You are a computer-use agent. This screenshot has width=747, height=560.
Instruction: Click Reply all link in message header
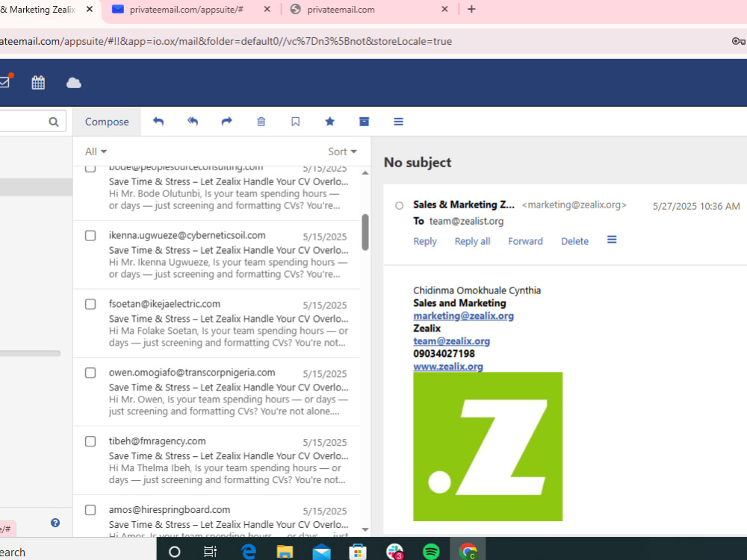[472, 241]
